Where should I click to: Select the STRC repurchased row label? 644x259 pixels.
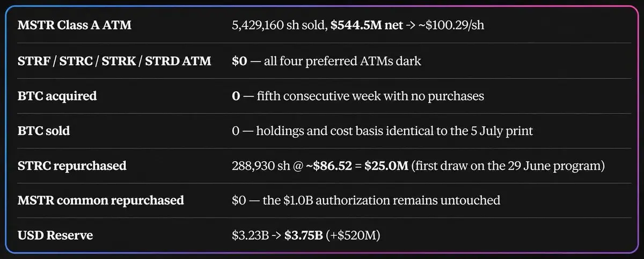click(72, 166)
